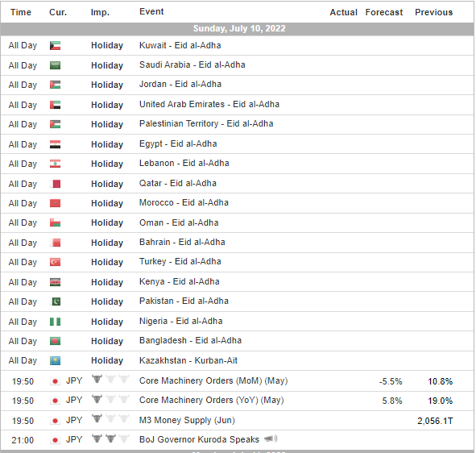Click the -5.5% forecast value
This screenshot has width=476, height=453.
tap(391, 381)
